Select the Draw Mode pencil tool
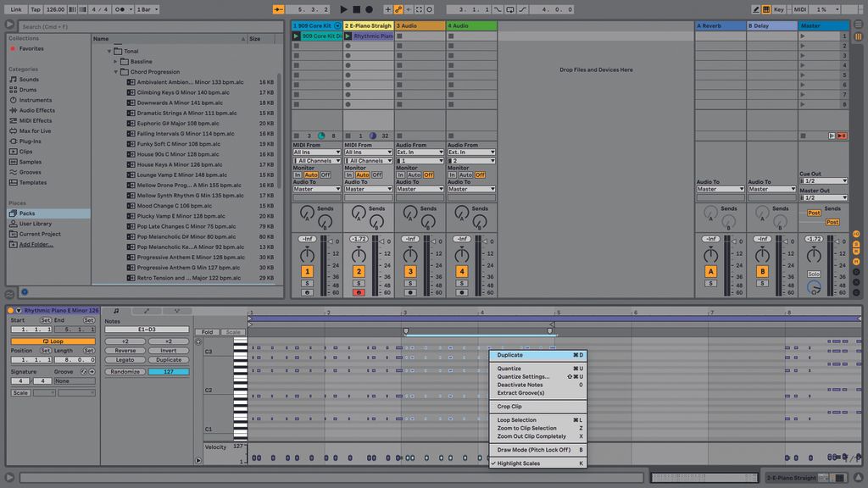 click(x=754, y=8)
